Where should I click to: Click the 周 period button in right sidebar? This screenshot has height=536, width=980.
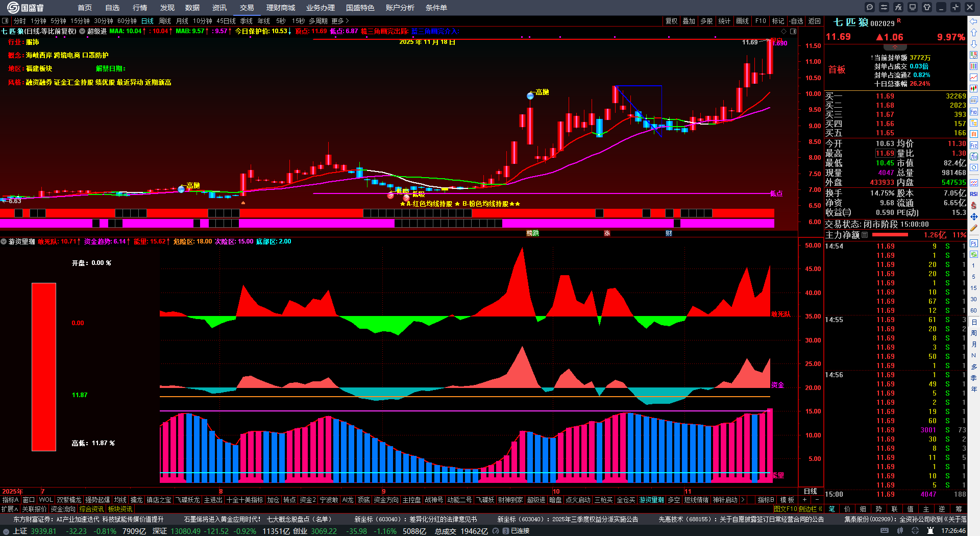(x=974, y=333)
